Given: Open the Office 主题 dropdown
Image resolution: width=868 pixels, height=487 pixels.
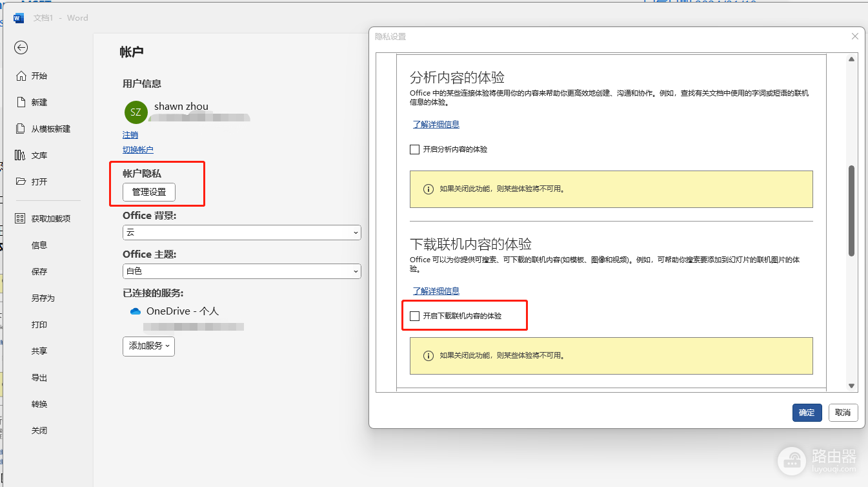Looking at the screenshot, I should coord(242,271).
